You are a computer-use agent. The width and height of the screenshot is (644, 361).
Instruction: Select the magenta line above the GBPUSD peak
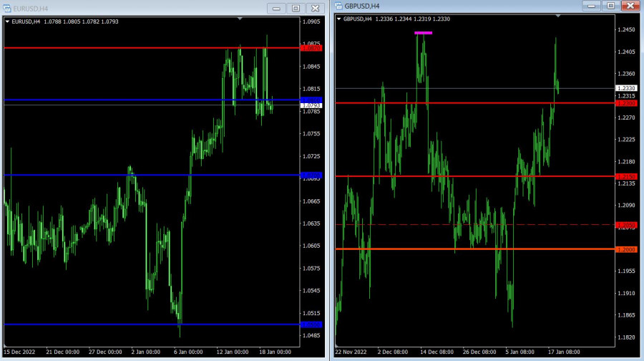[x=423, y=33]
